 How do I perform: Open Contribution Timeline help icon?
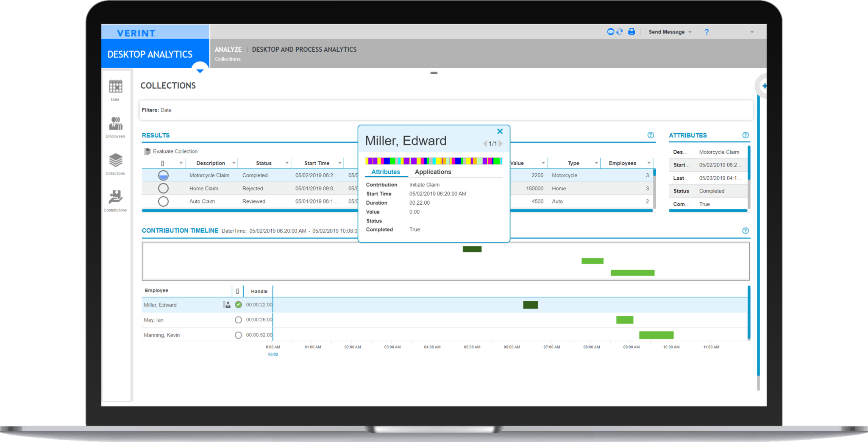point(746,231)
